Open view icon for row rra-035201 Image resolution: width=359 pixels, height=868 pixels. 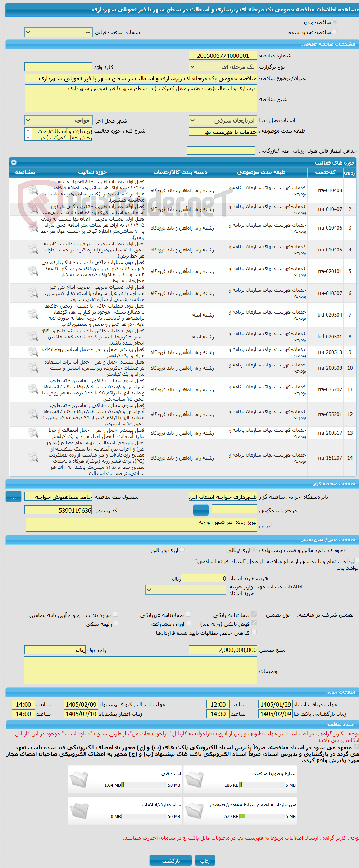pos(33,414)
